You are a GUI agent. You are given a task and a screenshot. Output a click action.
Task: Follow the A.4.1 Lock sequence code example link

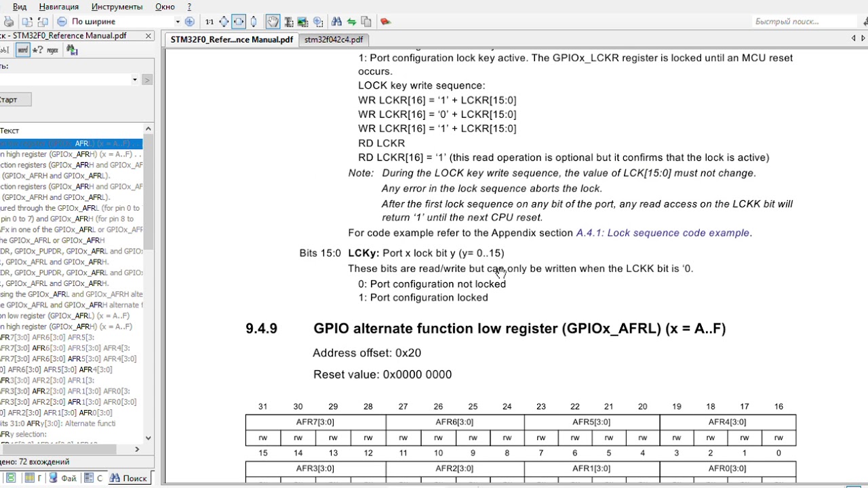point(663,233)
